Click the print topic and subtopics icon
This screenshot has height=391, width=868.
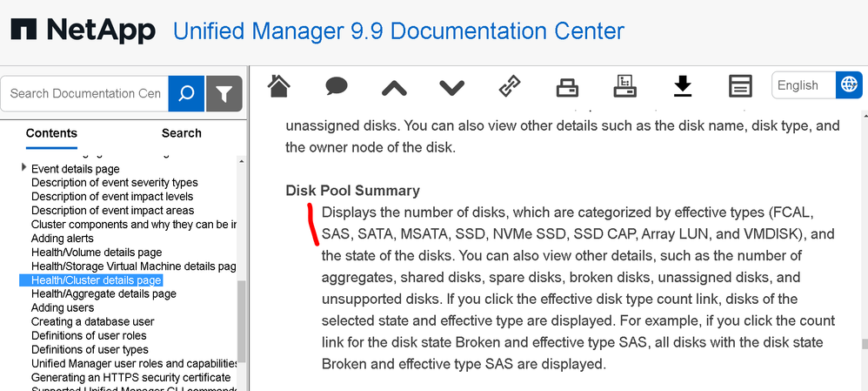(x=624, y=85)
